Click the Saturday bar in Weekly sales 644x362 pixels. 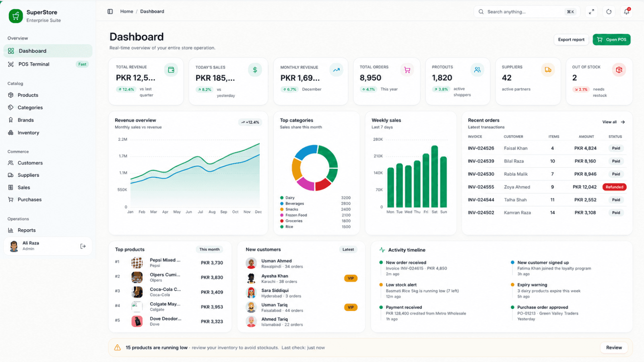pyautogui.click(x=434, y=177)
